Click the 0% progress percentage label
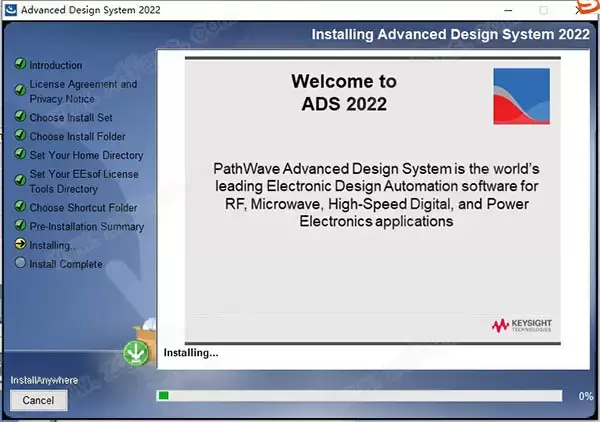This screenshot has width=600, height=422. [x=585, y=397]
